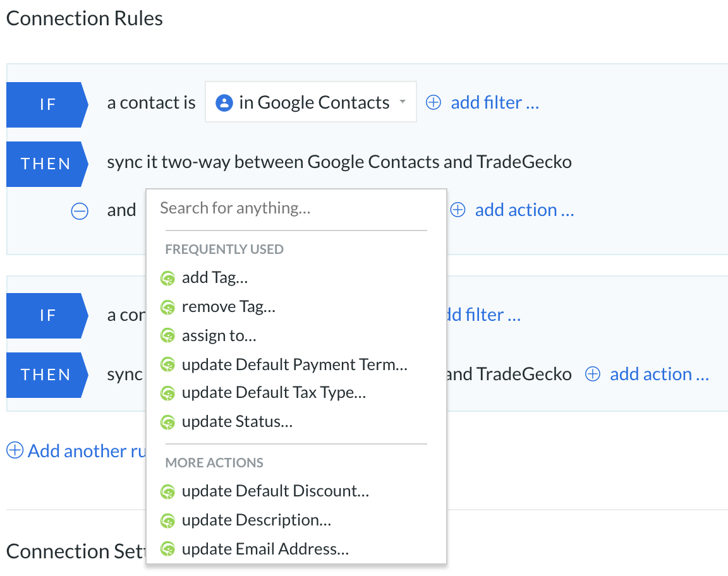Click 'add action ...' in the second rule
The image size is (728, 576).
click(x=659, y=374)
